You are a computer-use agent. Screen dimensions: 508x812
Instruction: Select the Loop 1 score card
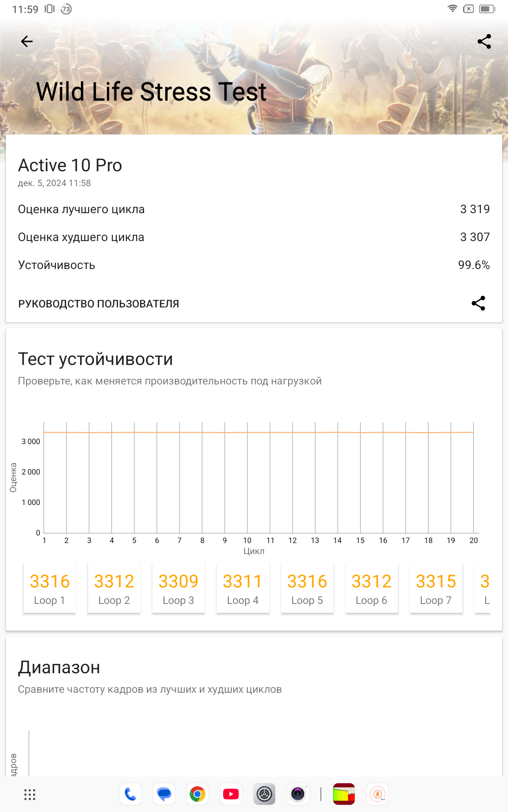point(50,588)
